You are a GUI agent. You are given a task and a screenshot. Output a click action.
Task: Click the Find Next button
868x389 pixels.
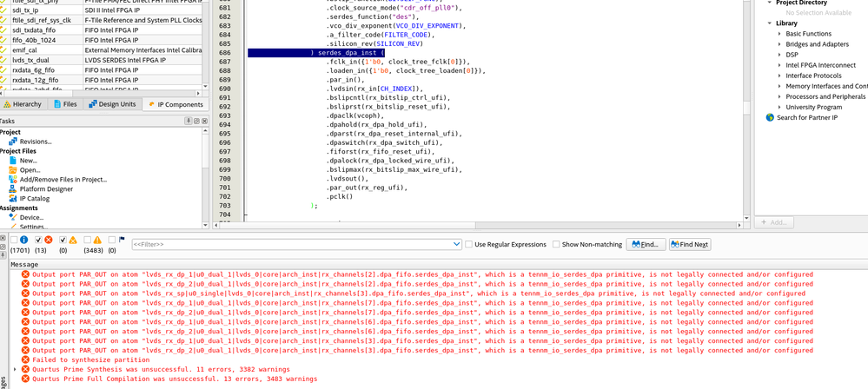(690, 244)
